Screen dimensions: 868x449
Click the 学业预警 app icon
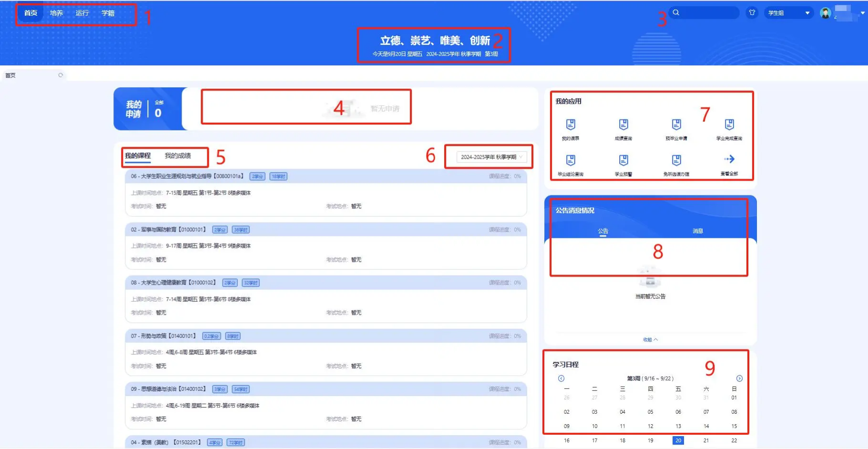pyautogui.click(x=623, y=160)
